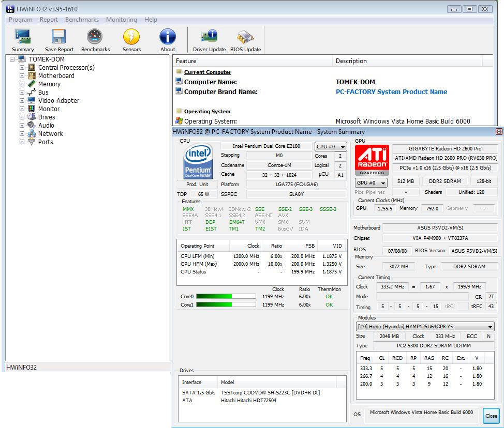Click the Computer Name row icon
The image size is (504, 428).
point(179,82)
